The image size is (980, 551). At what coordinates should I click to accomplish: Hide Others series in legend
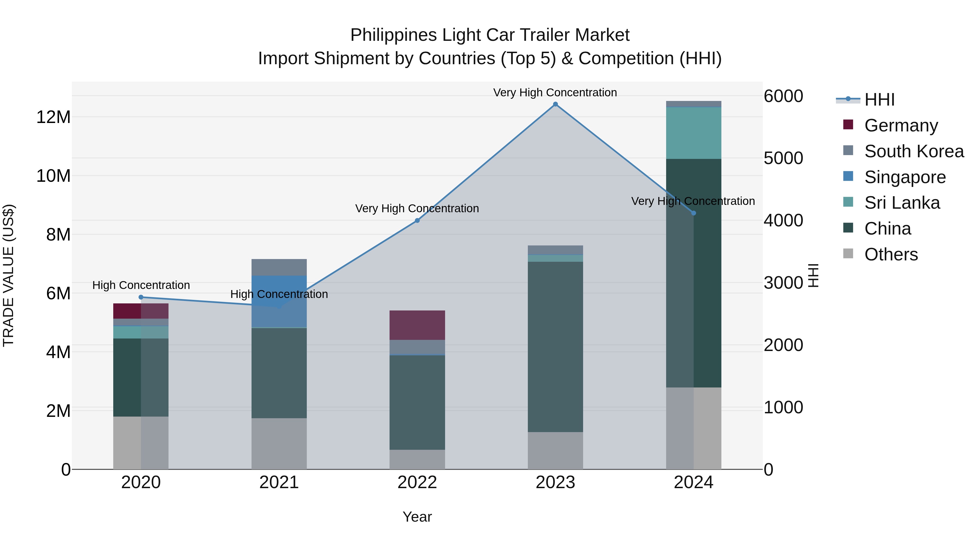point(880,254)
